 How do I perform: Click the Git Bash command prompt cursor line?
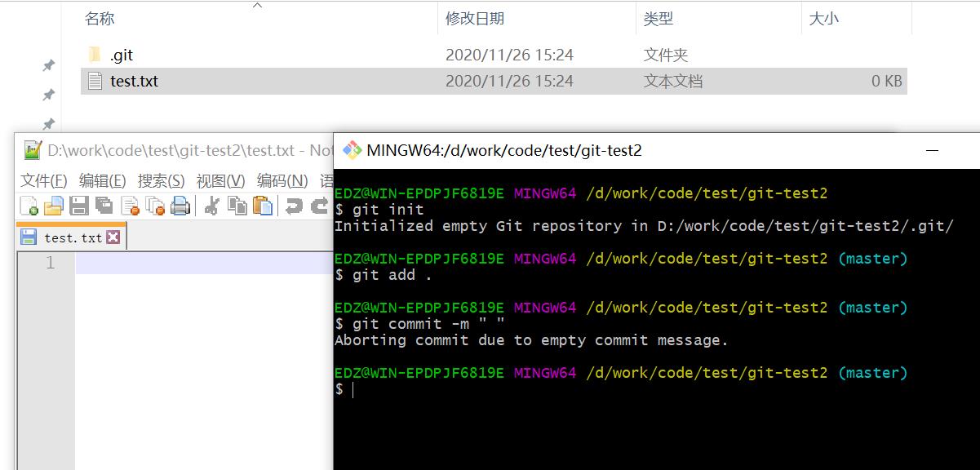(344, 389)
